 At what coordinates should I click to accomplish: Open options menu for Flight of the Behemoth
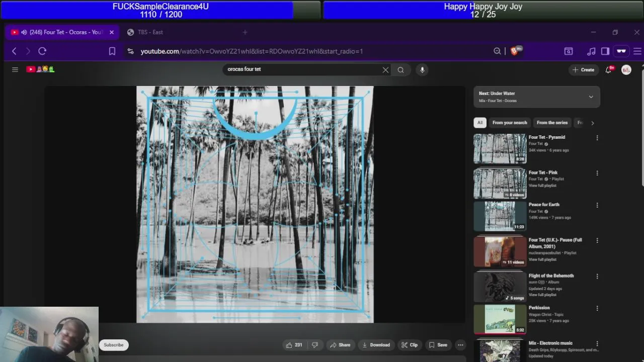597,276
